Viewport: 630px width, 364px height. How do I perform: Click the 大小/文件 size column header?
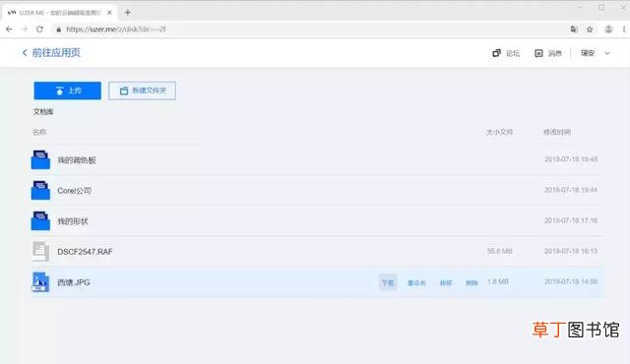click(499, 132)
